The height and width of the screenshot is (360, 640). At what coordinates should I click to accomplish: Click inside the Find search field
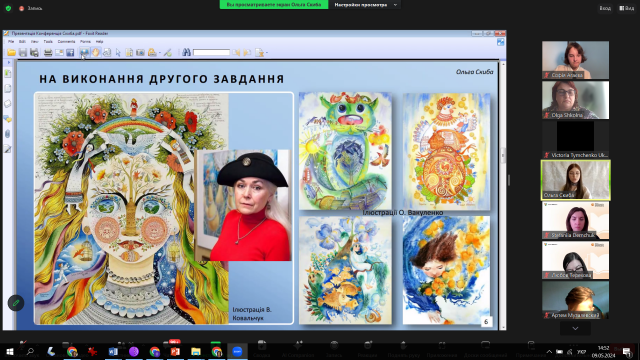point(211,52)
